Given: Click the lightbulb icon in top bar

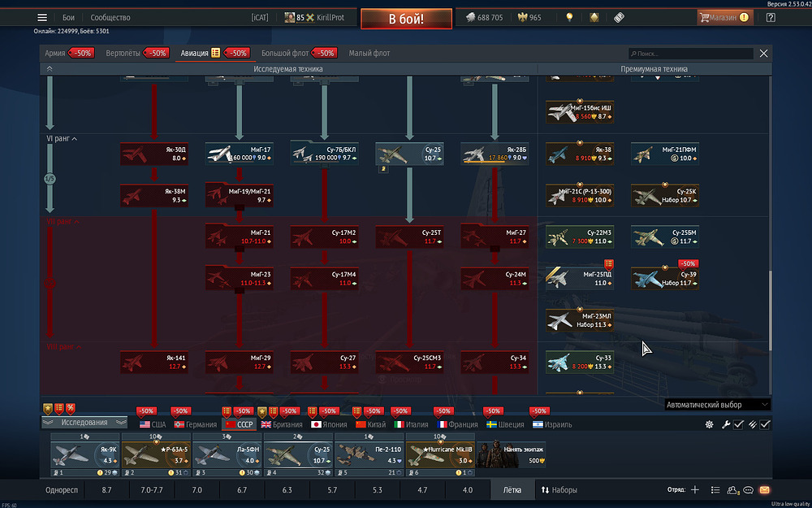Looking at the screenshot, I should (x=570, y=17).
